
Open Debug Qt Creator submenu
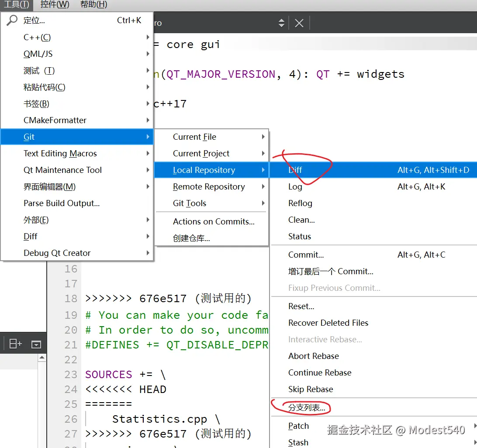click(77, 253)
